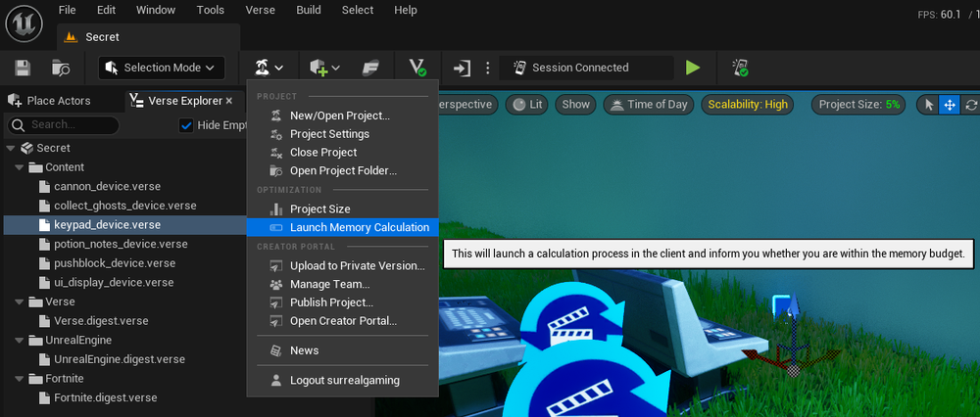Activate the select cursor tool in viewport
This screenshot has width=980, height=417.
pyautogui.click(x=929, y=105)
